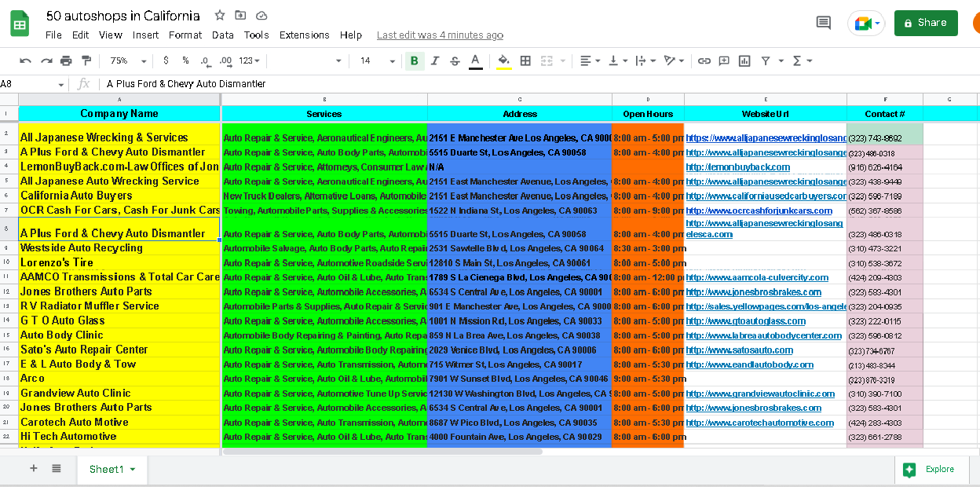Add a new sheet with plus icon

[x=33, y=468]
